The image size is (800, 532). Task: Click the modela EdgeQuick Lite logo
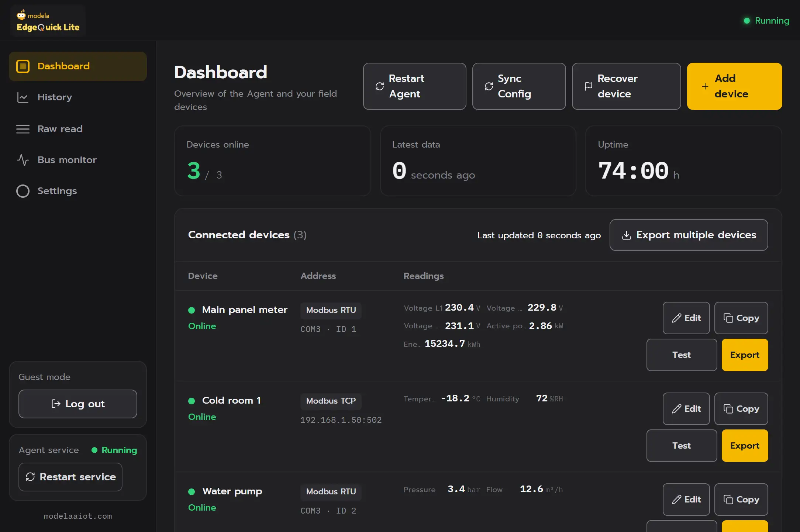point(48,21)
